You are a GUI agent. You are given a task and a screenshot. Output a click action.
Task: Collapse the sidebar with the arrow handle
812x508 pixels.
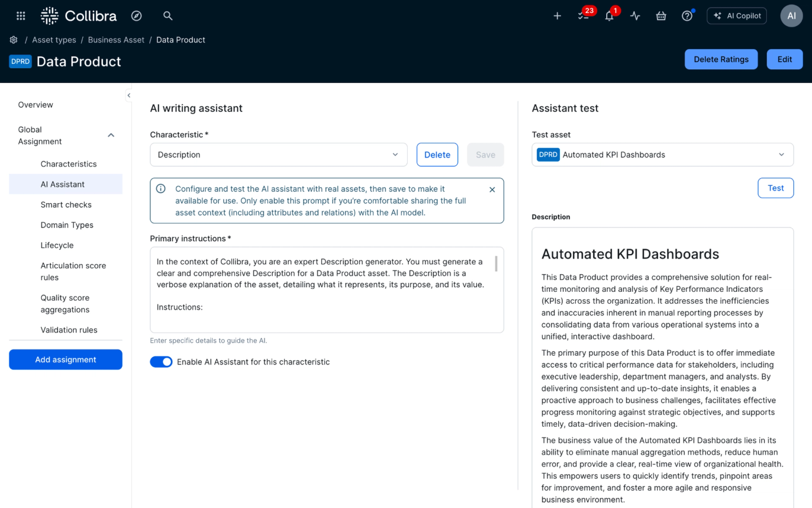[129, 95]
